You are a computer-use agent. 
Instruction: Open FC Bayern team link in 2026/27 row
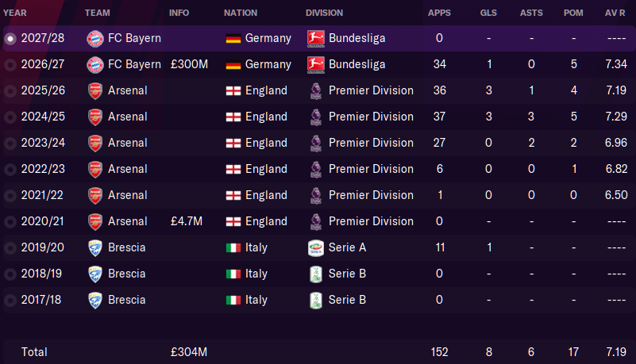tap(134, 64)
